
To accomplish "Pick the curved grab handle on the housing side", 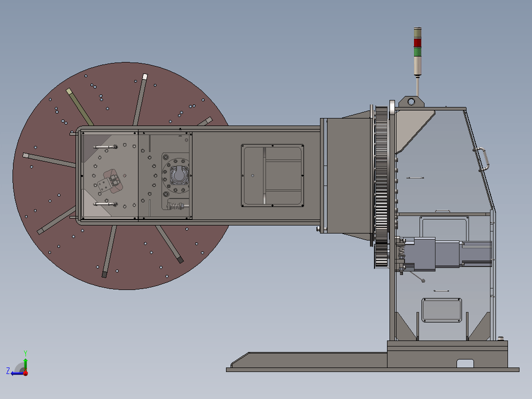I will [x=484, y=159].
